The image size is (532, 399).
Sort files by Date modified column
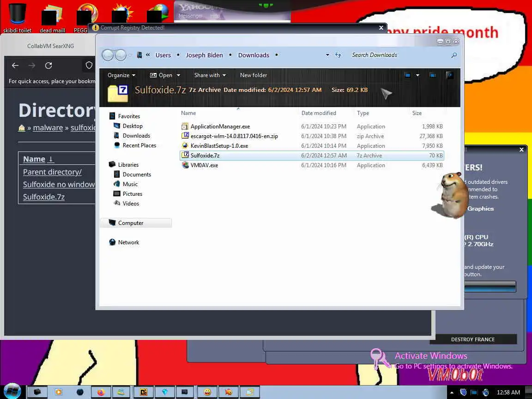click(319, 113)
